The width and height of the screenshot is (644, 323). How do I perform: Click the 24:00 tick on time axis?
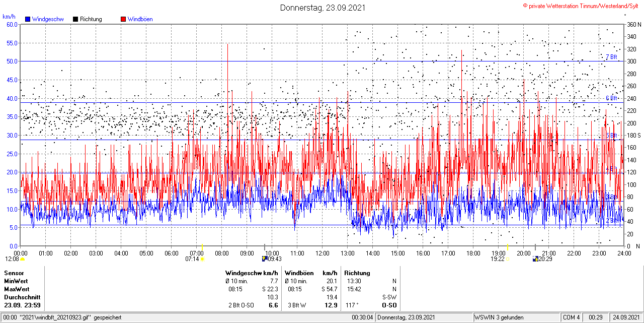coord(624,253)
